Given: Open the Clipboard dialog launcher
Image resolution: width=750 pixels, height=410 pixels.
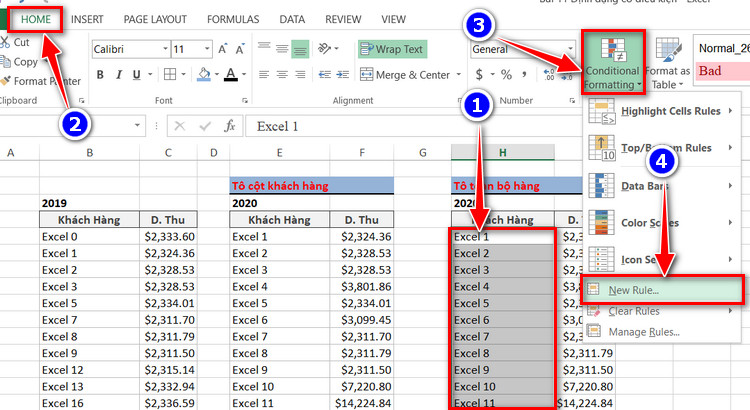Looking at the screenshot, I should tap(82, 101).
